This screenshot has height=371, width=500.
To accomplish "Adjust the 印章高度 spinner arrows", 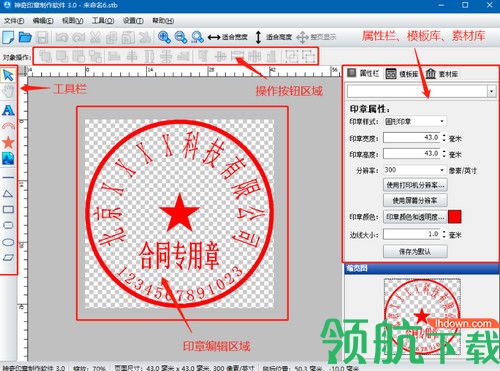I will [444, 154].
